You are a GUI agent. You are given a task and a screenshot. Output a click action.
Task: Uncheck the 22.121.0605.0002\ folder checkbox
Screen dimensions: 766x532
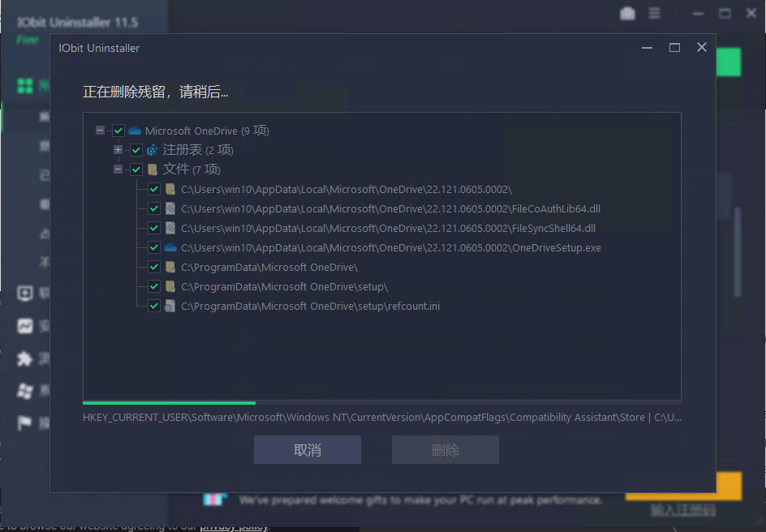coord(154,190)
